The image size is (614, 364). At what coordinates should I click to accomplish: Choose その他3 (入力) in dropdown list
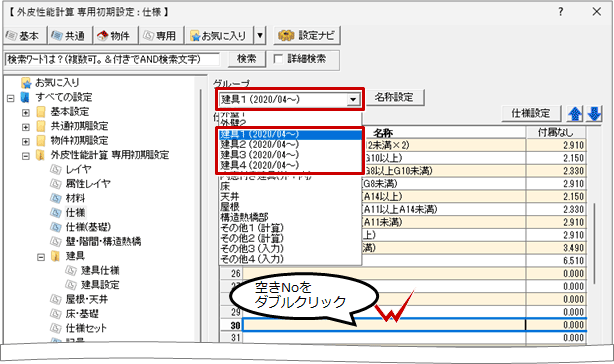[290, 248]
